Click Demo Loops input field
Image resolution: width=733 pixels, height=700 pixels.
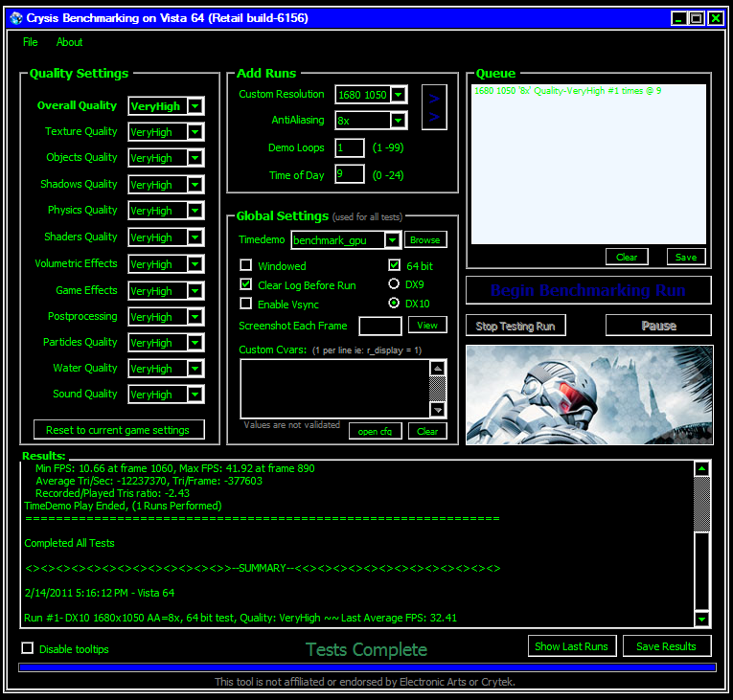pyautogui.click(x=350, y=148)
